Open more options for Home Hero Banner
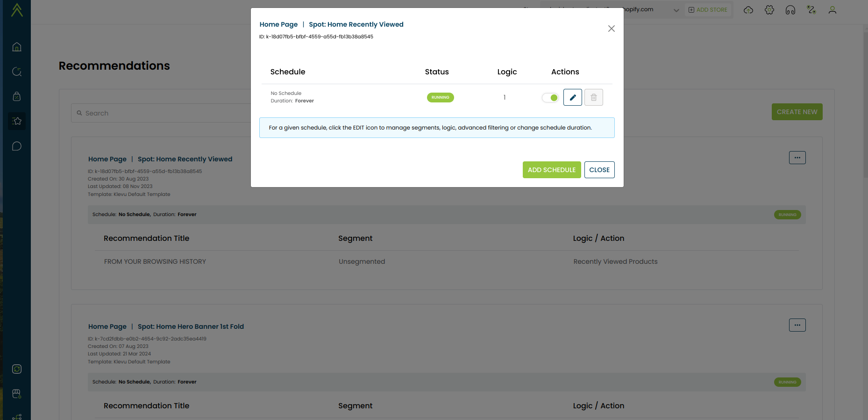Viewport: 868px width, 420px height. point(797,325)
